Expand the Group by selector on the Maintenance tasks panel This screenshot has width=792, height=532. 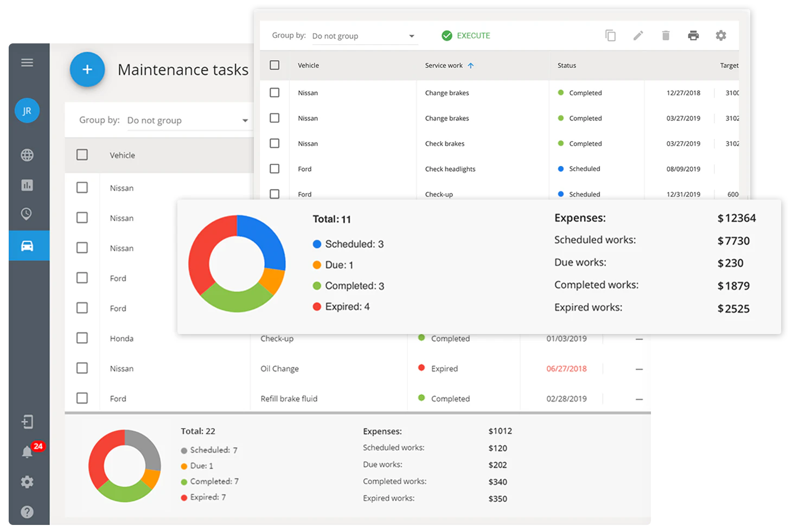pos(187,120)
